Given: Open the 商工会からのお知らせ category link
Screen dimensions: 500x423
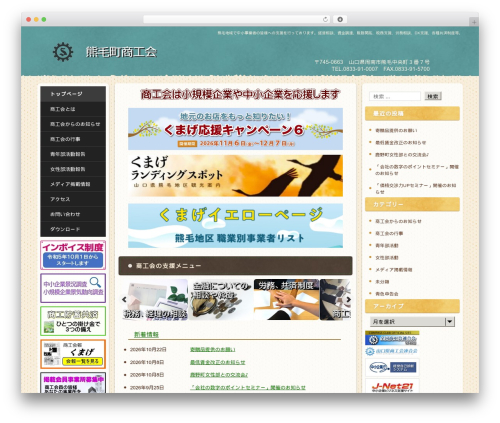Looking at the screenshot, I should pos(398,221).
